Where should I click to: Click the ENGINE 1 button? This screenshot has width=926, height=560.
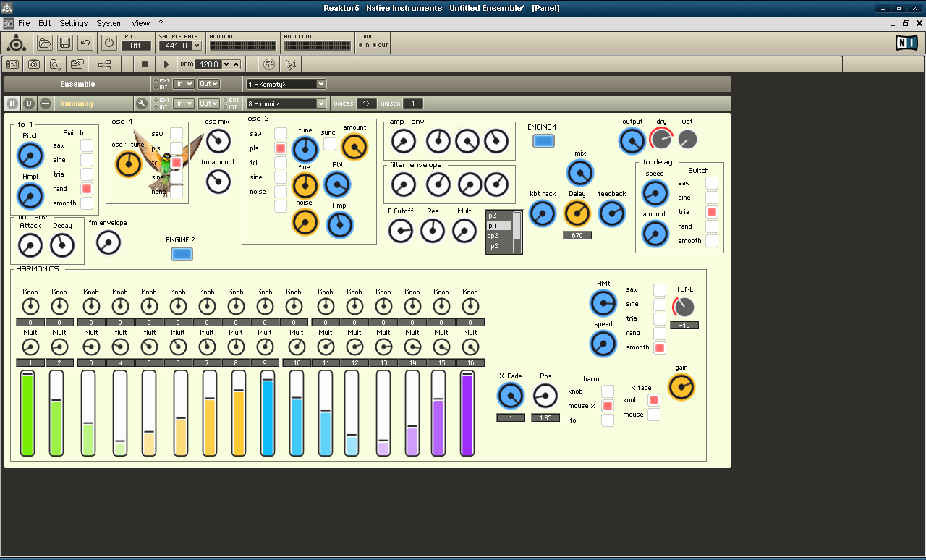coord(543,141)
